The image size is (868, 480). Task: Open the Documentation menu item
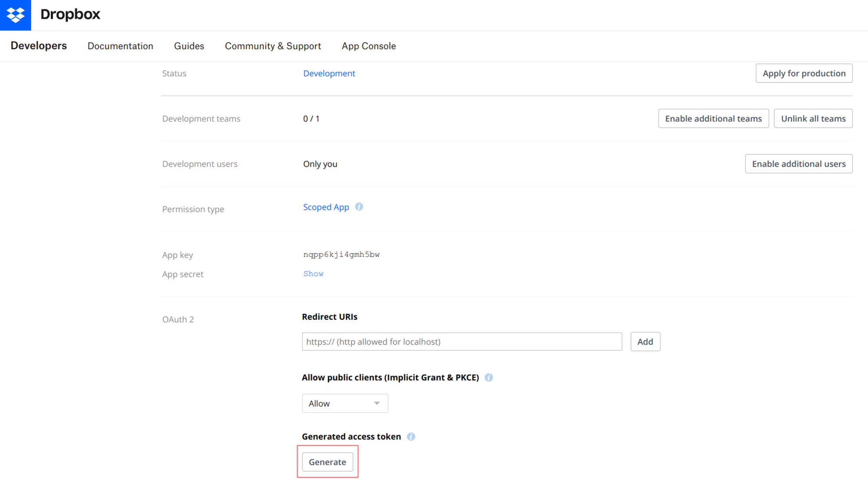coord(120,46)
